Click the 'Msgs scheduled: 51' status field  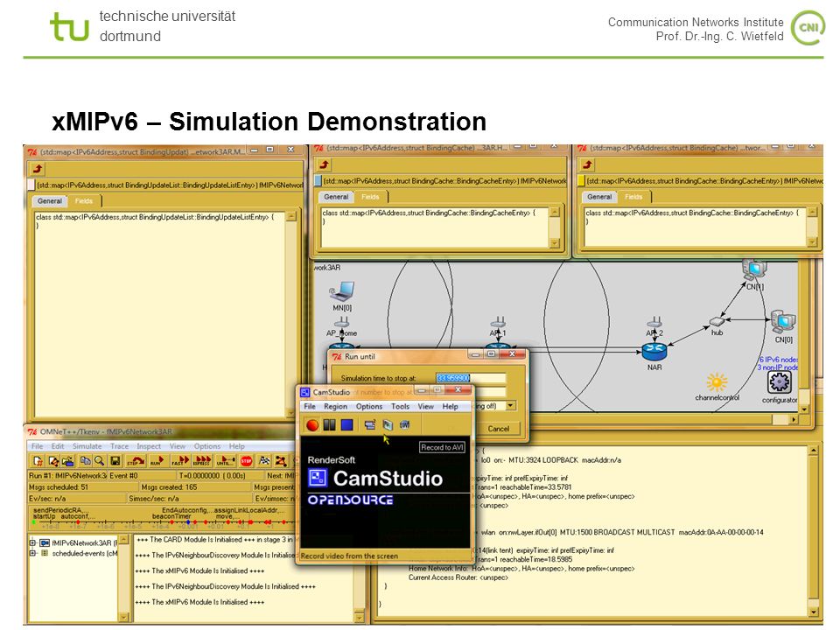(x=81, y=487)
